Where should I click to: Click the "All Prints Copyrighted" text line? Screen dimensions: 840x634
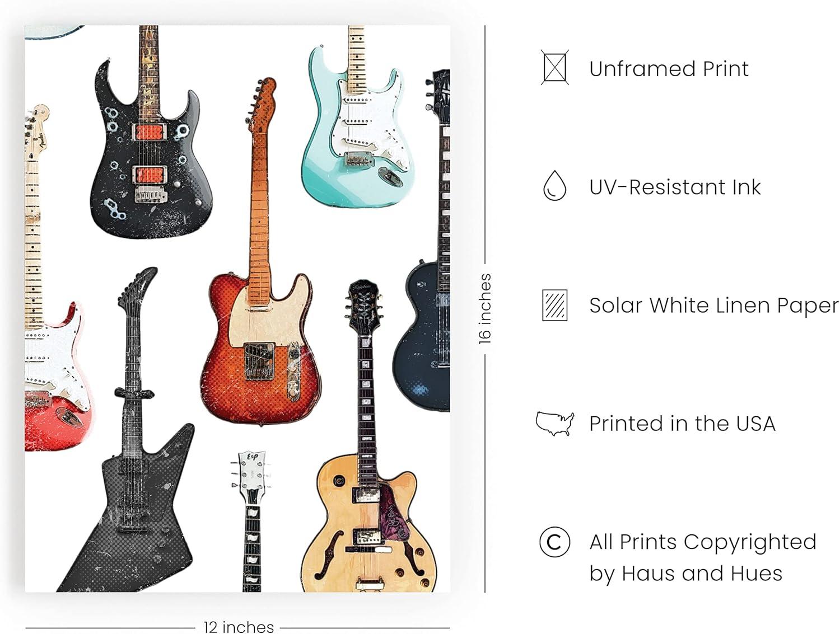tap(703, 542)
